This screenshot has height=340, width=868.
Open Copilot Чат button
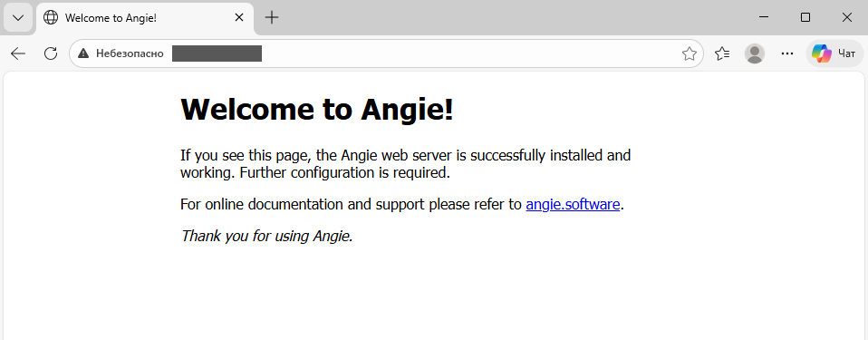(834, 53)
